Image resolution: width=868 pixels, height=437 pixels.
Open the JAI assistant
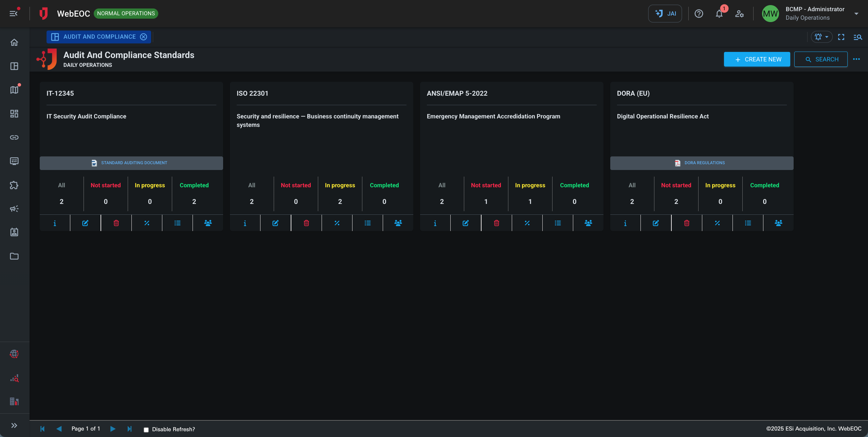665,14
